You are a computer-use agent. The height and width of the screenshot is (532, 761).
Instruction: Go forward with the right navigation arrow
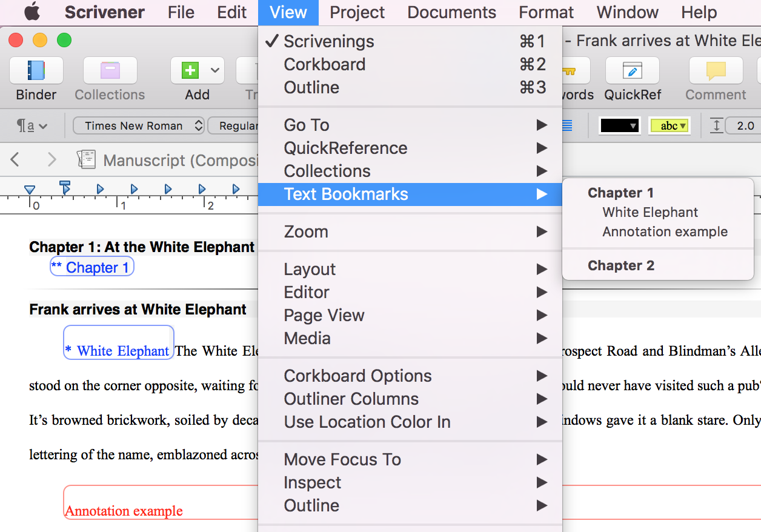pyautogui.click(x=52, y=160)
